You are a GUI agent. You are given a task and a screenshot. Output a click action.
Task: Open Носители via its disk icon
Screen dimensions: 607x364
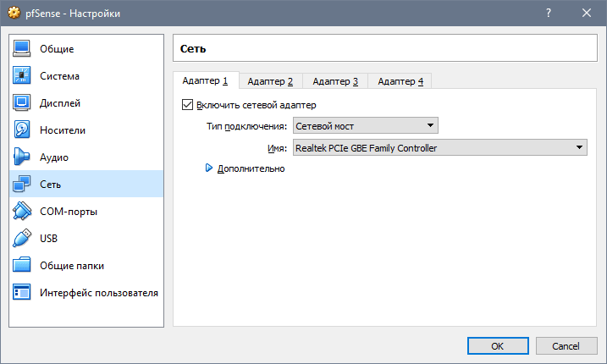23,130
